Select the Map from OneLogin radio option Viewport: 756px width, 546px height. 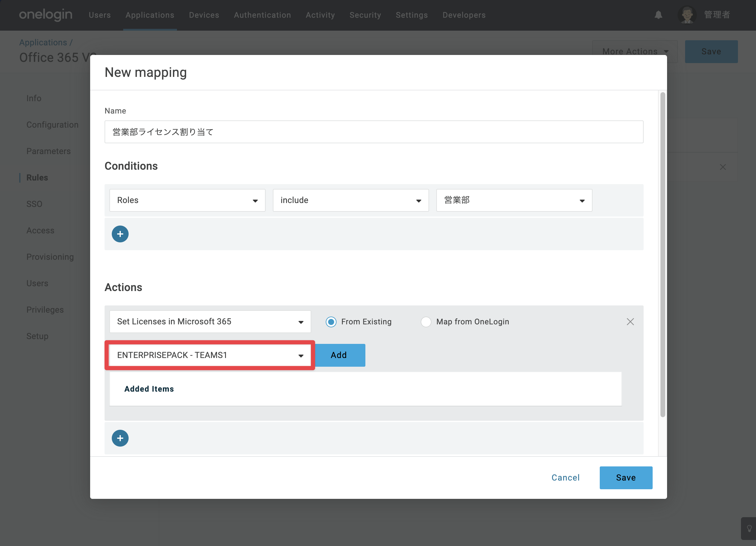(426, 322)
